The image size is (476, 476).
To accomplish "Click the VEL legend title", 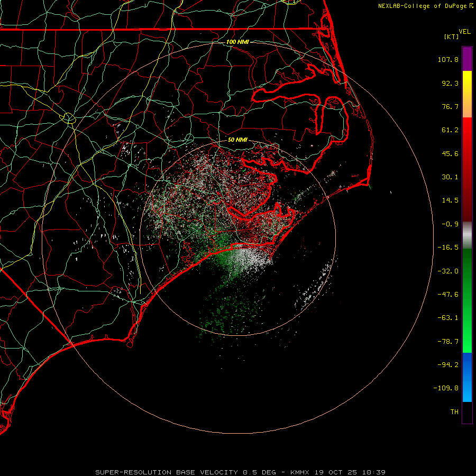I will point(464,32).
